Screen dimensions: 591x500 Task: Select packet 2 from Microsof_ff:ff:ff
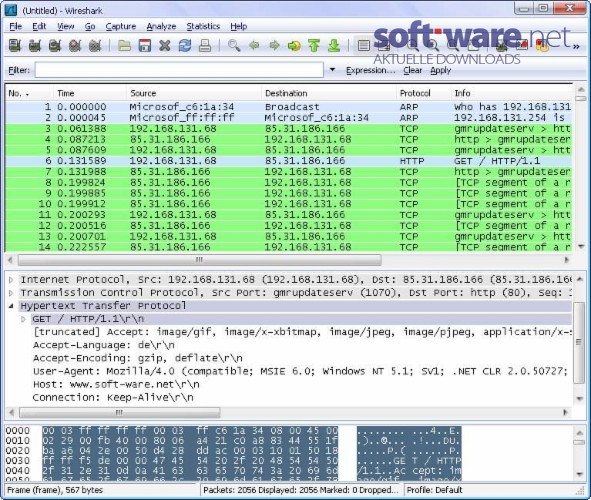pos(289,118)
